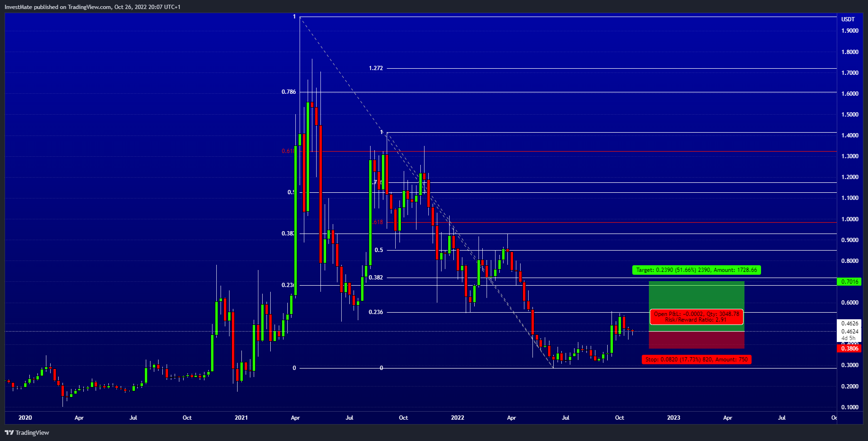This screenshot has width=868, height=441.
Task: Click the 0.236 Fibonacci label near 0.55 price
Action: point(376,312)
